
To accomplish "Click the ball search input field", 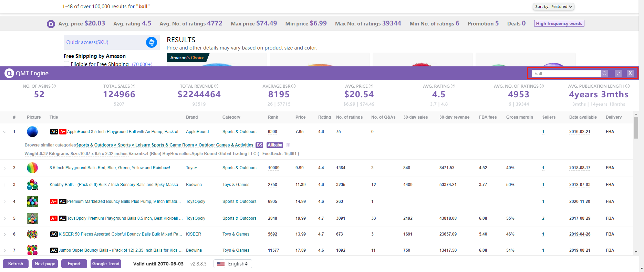I will [x=567, y=73].
